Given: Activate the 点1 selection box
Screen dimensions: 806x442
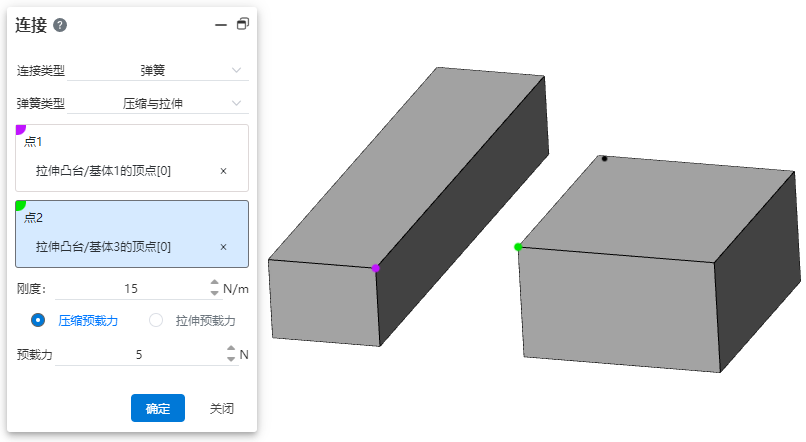Looking at the screenshot, I should pos(131,142).
